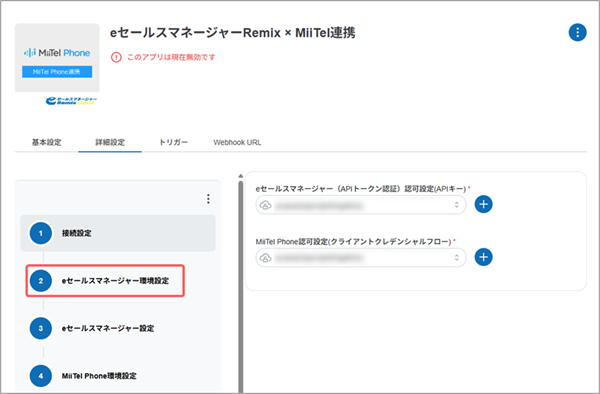
Task: Click the MiiTel Phone認可設定(クライアントクレデンシャルフロー) label
Action: (x=354, y=241)
